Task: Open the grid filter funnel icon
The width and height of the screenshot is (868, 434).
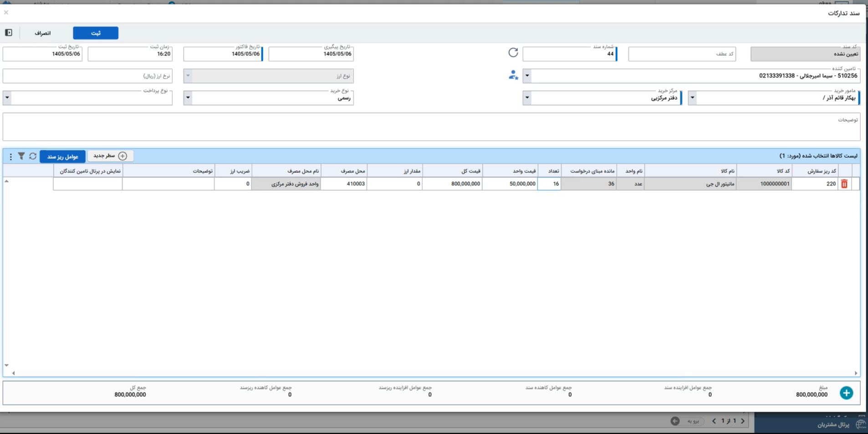Action: click(21, 156)
